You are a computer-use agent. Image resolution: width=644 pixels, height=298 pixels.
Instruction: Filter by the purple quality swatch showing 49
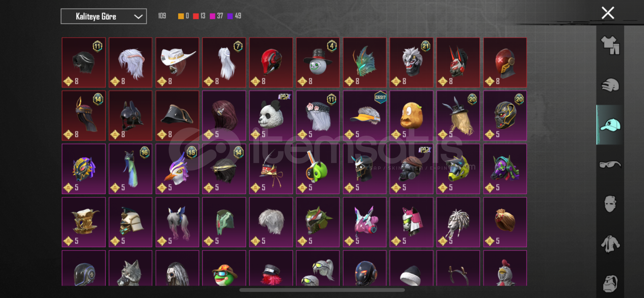pos(234,16)
